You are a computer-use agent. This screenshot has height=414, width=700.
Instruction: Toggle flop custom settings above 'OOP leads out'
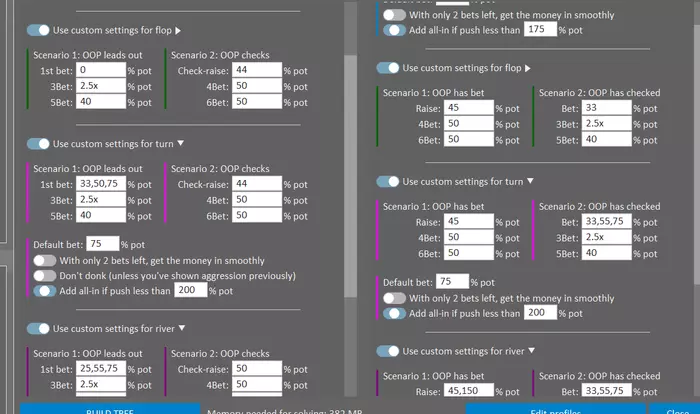pyautogui.click(x=38, y=30)
